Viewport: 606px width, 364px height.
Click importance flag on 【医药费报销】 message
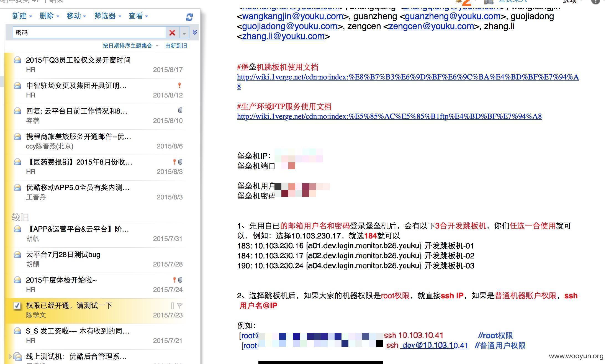[174, 162]
